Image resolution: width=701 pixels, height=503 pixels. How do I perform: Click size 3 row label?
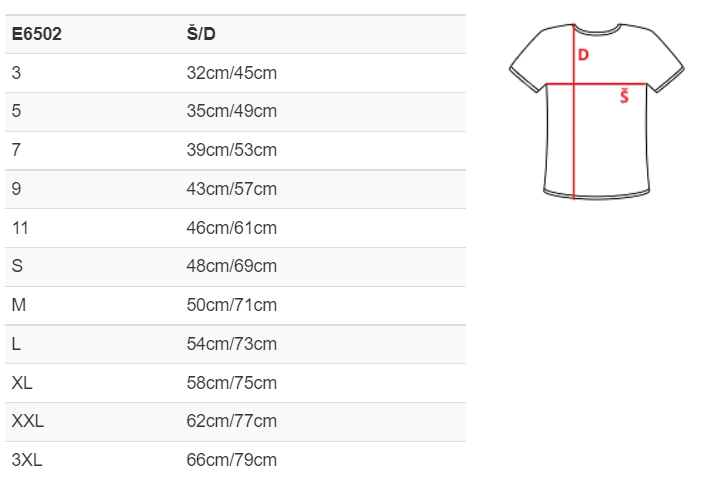tap(16, 73)
